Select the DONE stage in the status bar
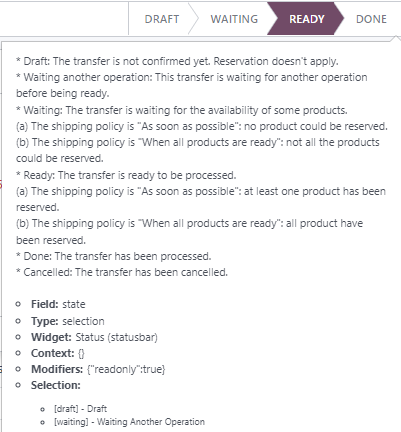This screenshot has width=401, height=432. coord(371,19)
